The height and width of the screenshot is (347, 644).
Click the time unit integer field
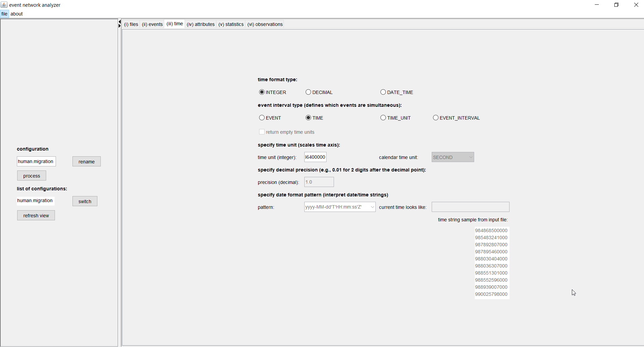click(315, 157)
